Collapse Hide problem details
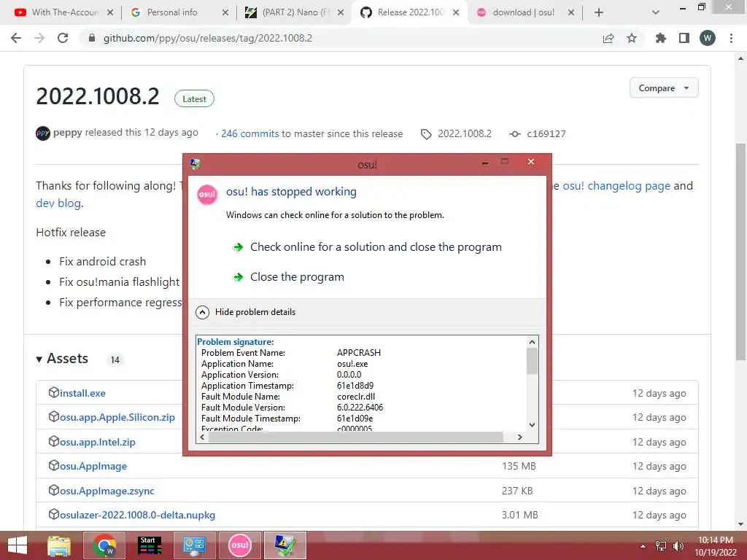This screenshot has width=747, height=560. (246, 312)
